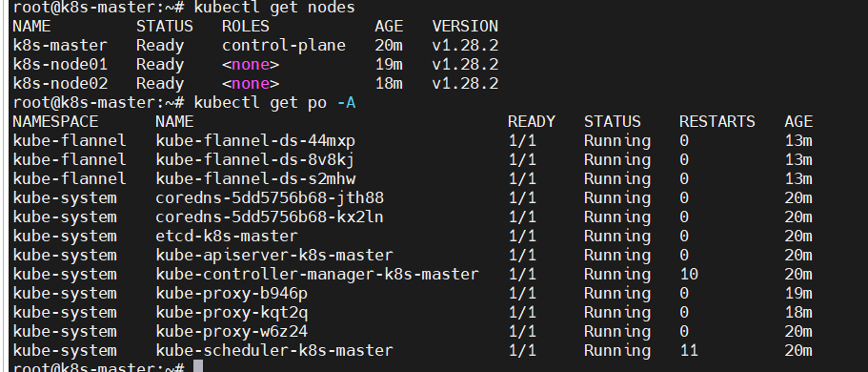Click the 19m age of kube-proxy-b946p
Image resolution: width=868 pixels, height=372 pixels.
tap(798, 293)
